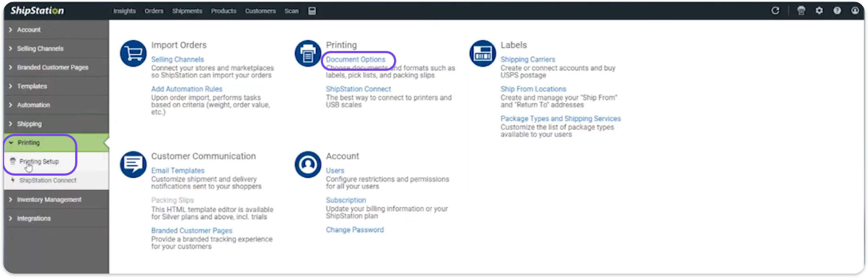Open the Change Password link

tap(355, 230)
